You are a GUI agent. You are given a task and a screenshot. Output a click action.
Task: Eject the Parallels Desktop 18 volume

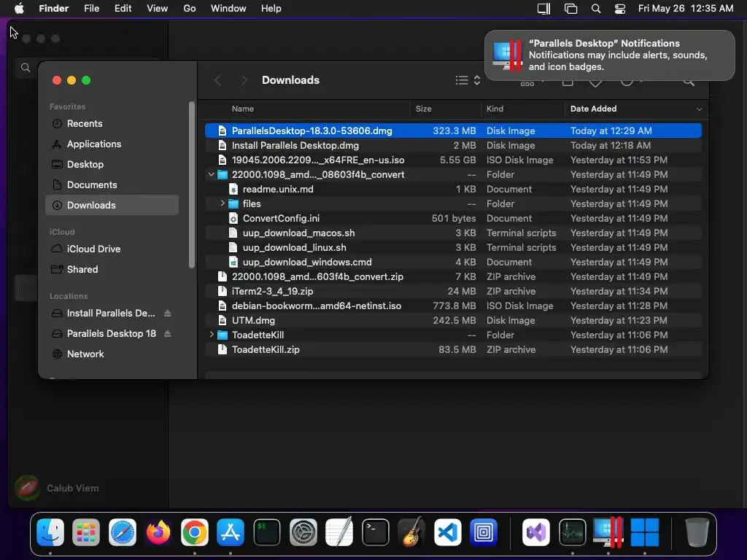[x=167, y=333]
